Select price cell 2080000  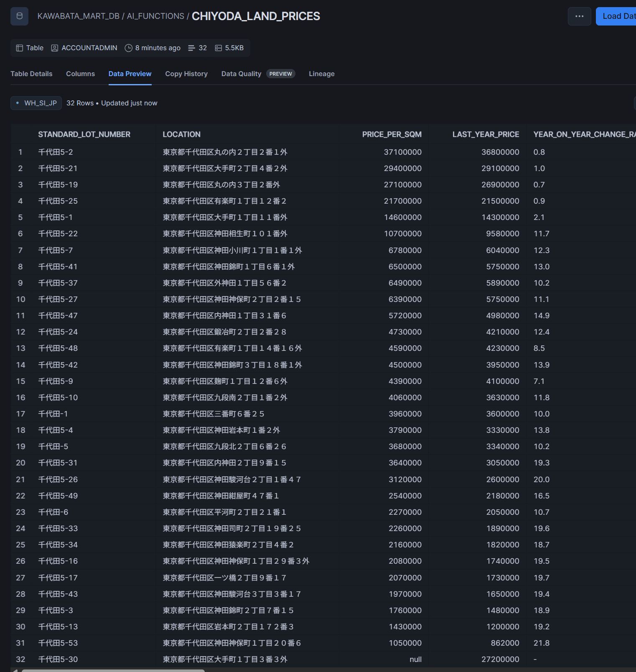[405, 561]
